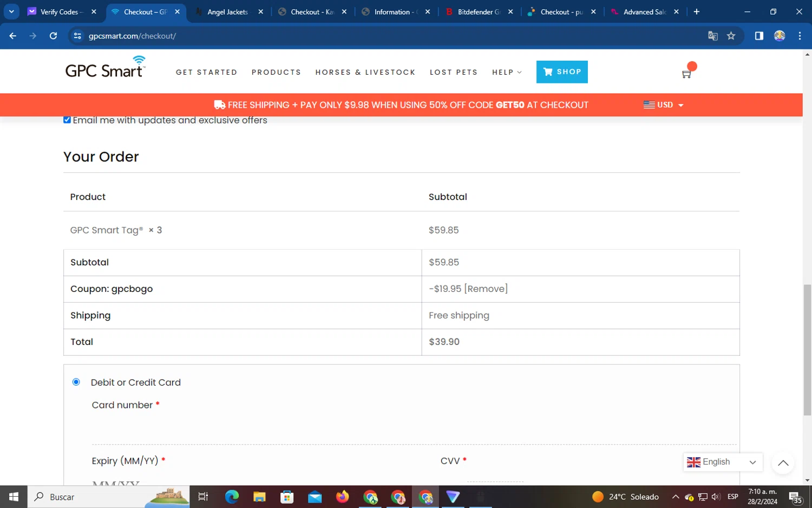Uncheck Email me with updates checkbox
Screen dimensions: 812x508
point(67,120)
